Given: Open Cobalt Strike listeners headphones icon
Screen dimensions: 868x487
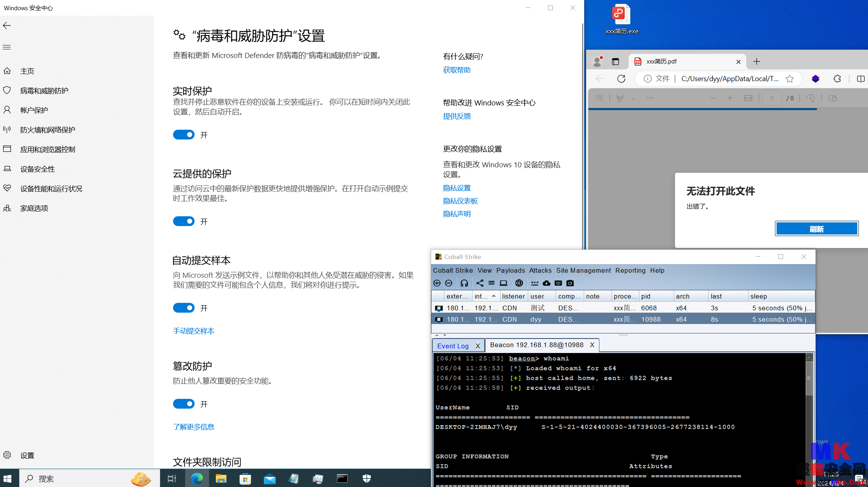Looking at the screenshot, I should [464, 283].
